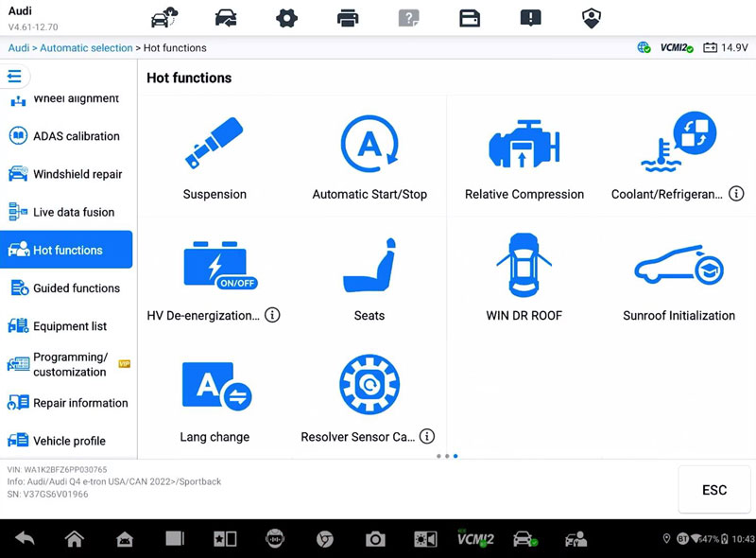Image resolution: width=756 pixels, height=558 pixels.
Task: Click the print icon in top toolbar
Action: point(348,18)
